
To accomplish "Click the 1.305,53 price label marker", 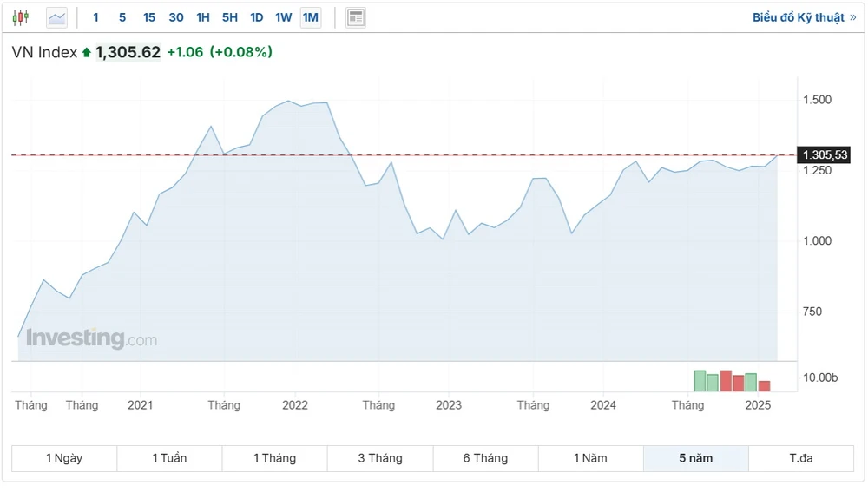I will point(825,155).
